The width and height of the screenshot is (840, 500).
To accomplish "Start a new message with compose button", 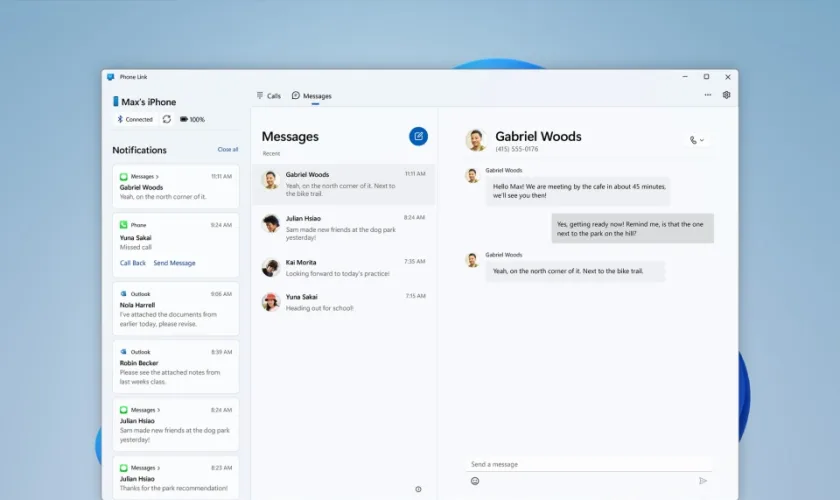I will 418,136.
